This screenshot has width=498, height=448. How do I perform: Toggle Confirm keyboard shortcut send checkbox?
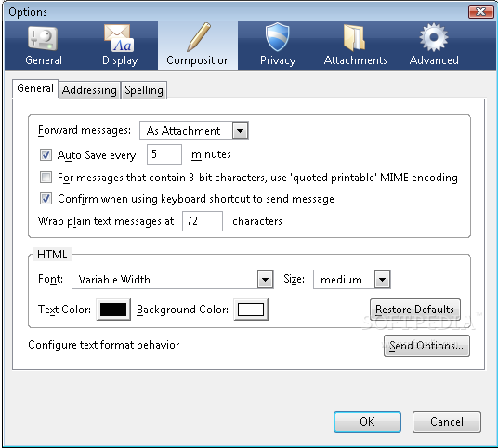click(46, 199)
